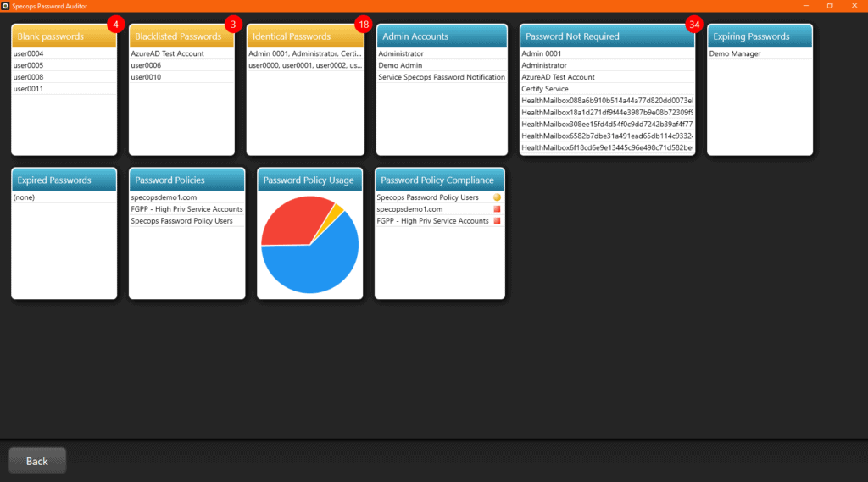Select AzureAD Test Account in Blacklisted Passwords
This screenshot has height=482, width=868.
pyautogui.click(x=181, y=53)
